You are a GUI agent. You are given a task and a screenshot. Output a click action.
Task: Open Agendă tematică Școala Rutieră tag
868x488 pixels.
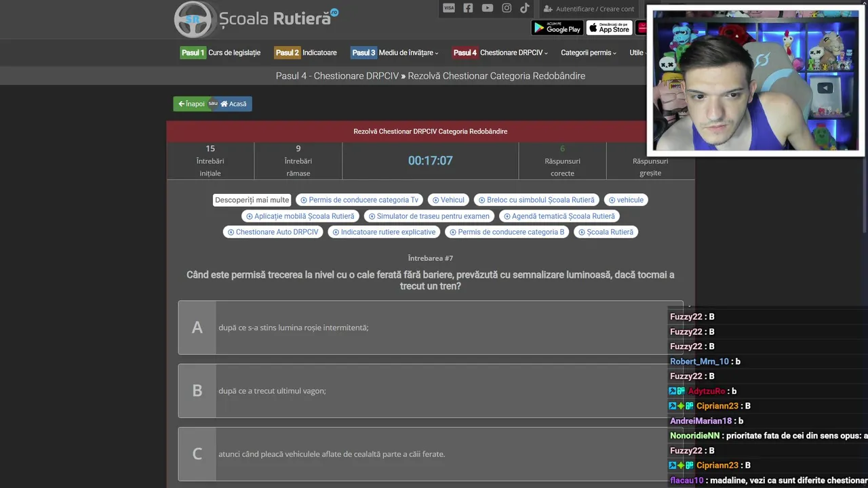click(x=559, y=216)
